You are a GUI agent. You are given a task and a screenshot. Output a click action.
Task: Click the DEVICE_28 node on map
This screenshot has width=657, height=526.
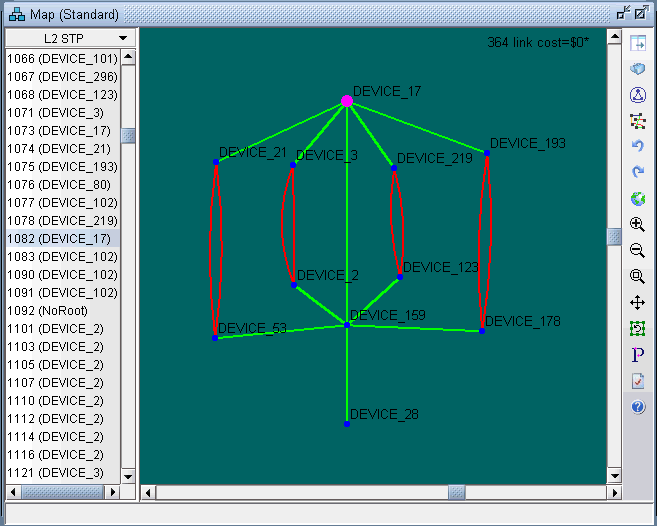tap(347, 424)
